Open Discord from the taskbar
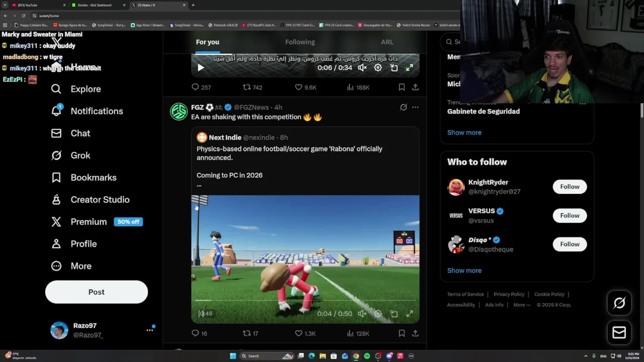Viewport: 644px width, 362px height. [x=389, y=356]
